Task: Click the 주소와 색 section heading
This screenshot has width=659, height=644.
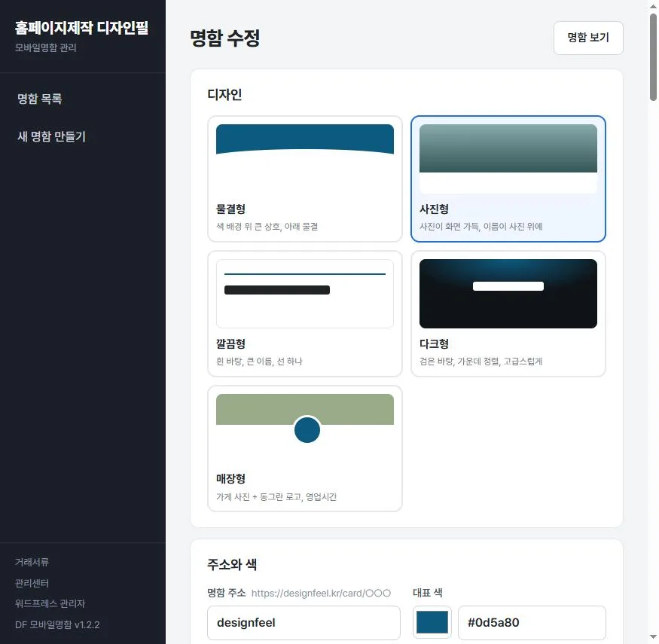Action: coord(231,564)
